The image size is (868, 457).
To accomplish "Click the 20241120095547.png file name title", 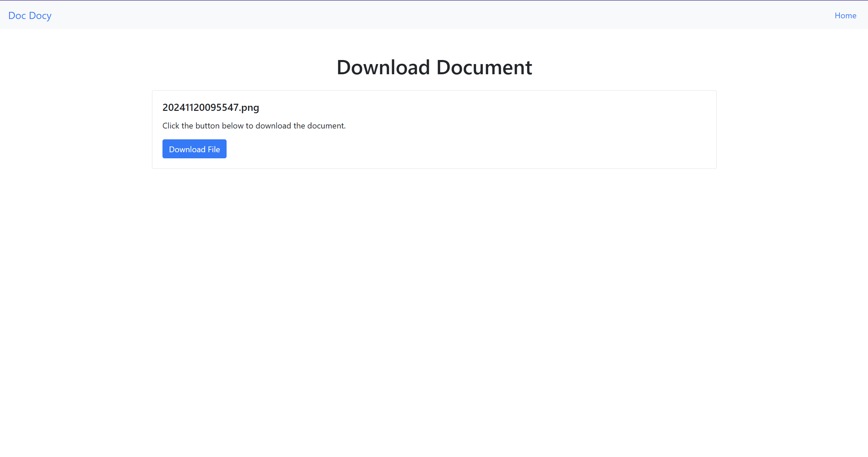I will point(211,107).
